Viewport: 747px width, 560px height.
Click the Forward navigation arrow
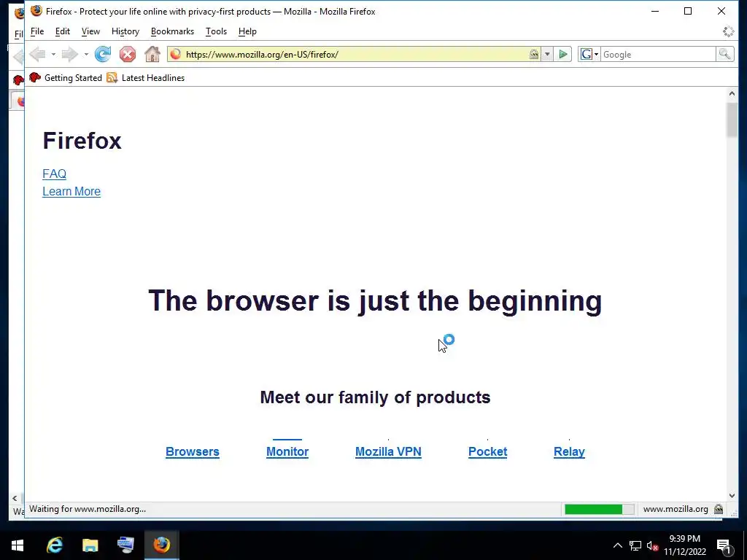click(x=70, y=54)
